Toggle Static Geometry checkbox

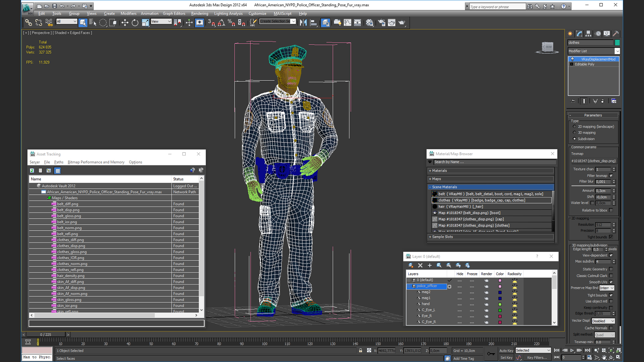tap(611, 269)
